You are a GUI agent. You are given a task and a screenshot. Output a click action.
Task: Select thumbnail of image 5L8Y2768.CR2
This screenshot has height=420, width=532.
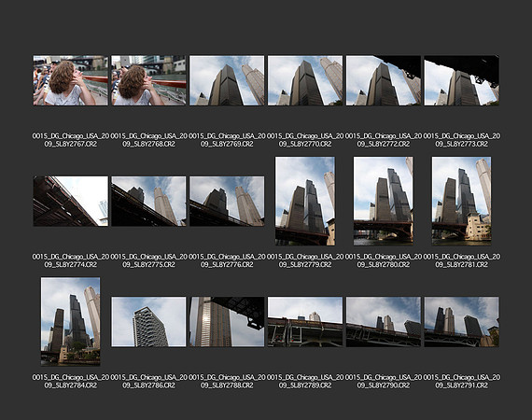click(148, 80)
